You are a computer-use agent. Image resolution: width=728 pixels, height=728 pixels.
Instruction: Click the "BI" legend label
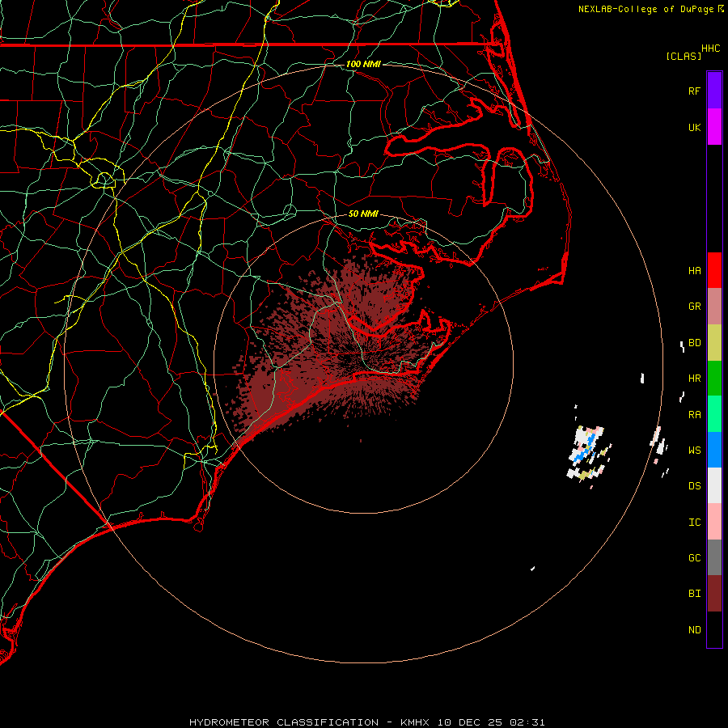[x=694, y=594]
